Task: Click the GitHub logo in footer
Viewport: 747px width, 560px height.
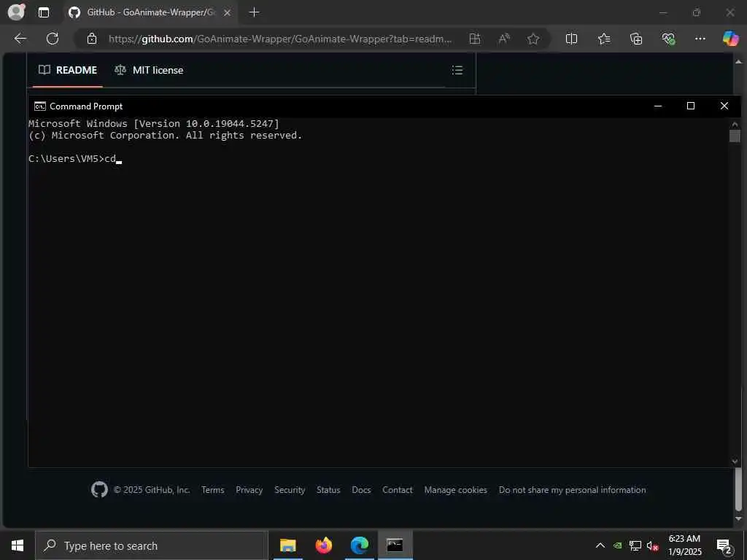Action: pos(99,489)
